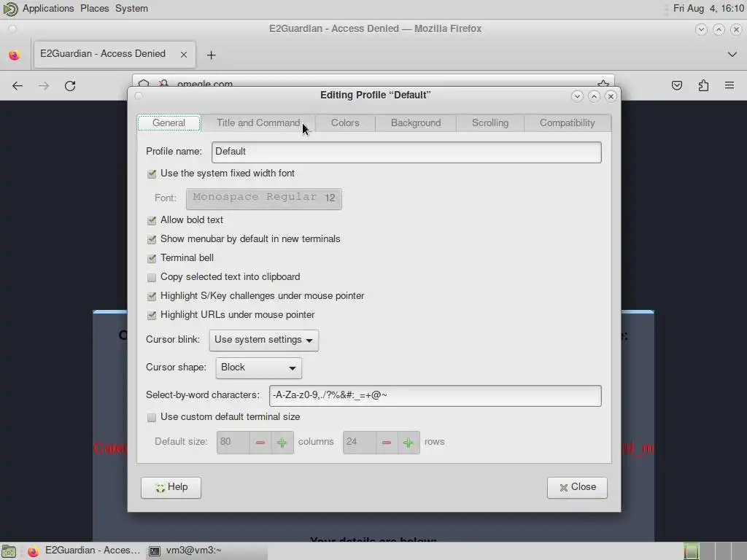
Task: Click the Profile name input field
Action: click(x=406, y=152)
